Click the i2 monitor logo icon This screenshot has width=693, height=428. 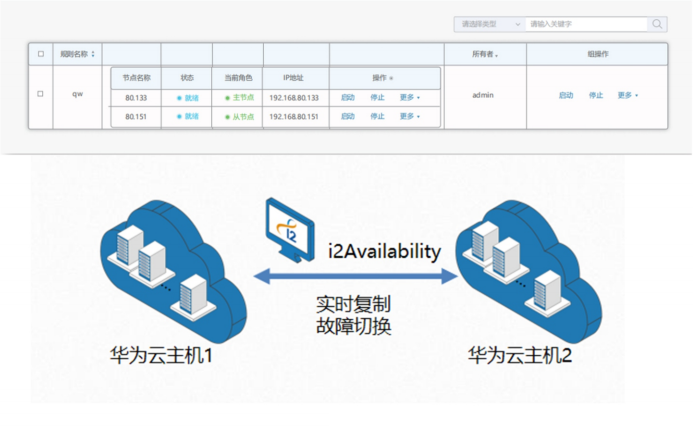290,230
